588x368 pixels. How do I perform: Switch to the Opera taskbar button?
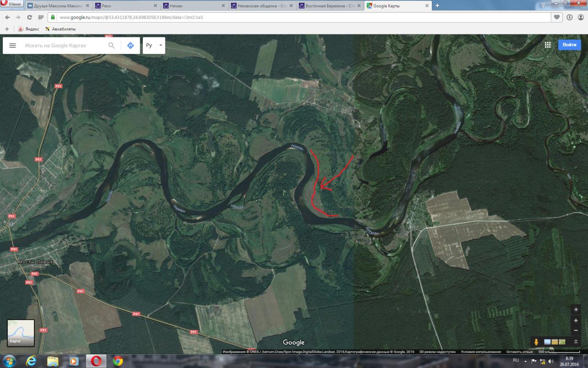coord(96,361)
